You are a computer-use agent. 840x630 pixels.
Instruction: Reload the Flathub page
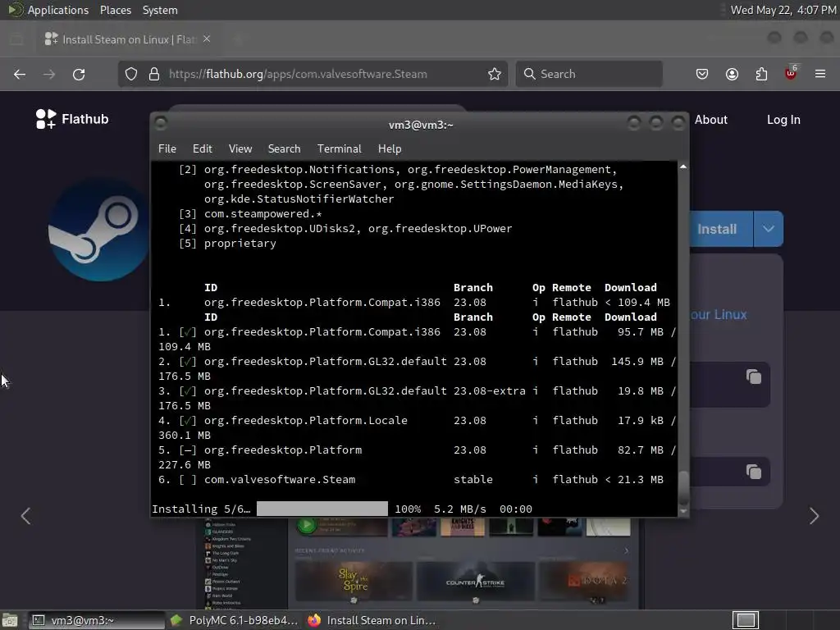click(79, 74)
